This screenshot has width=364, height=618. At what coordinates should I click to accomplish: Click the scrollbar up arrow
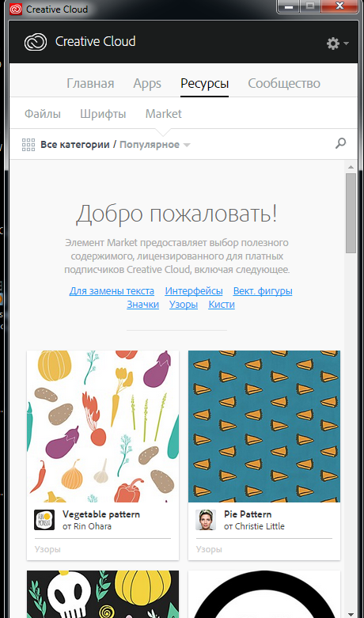pos(351,167)
